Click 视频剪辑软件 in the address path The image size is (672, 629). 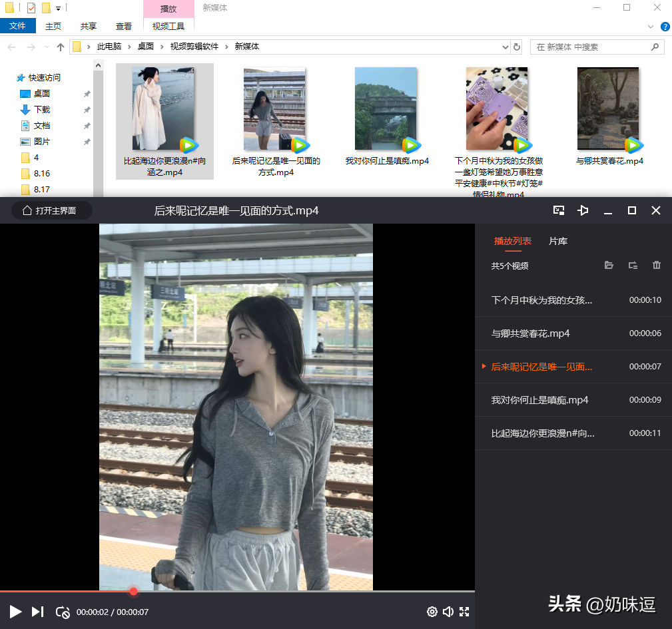[194, 46]
